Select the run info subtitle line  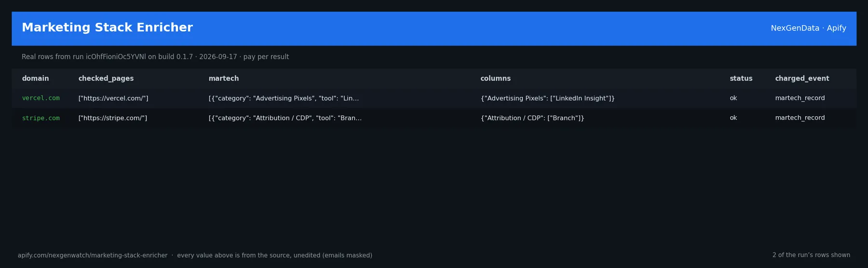coord(155,57)
